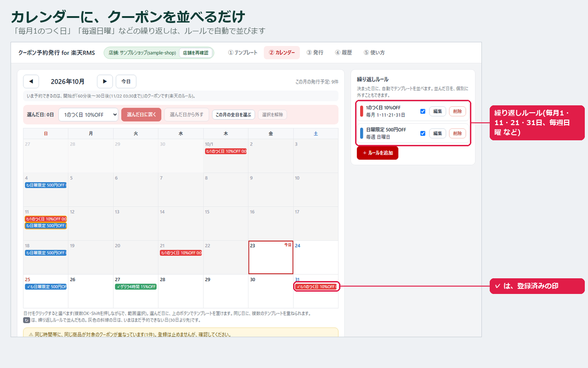
Task: Advance to the next month with the right arrow
Action: [x=105, y=81]
